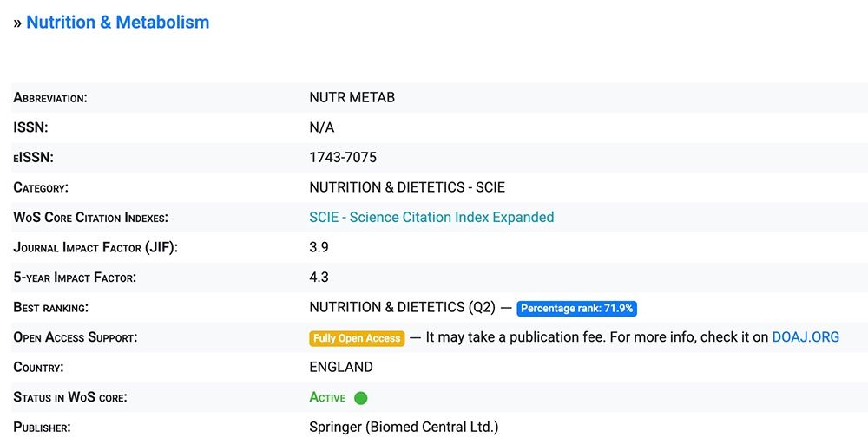This screenshot has width=868, height=444.
Task: Click the double arrow symbol before the title
Action: 17,23
